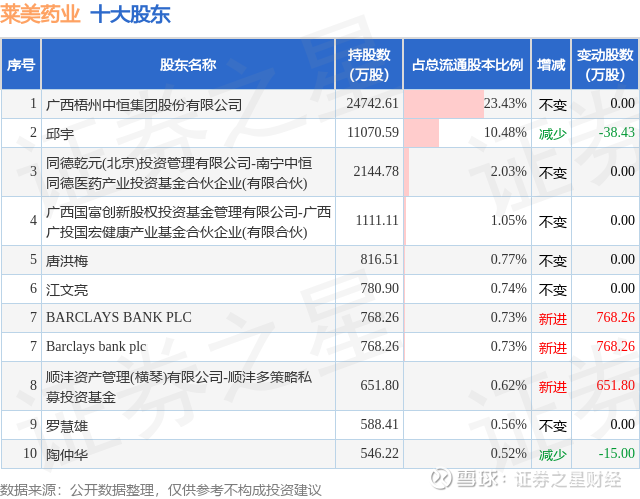Click shareholder name 陶仲华

pyautogui.click(x=67, y=455)
